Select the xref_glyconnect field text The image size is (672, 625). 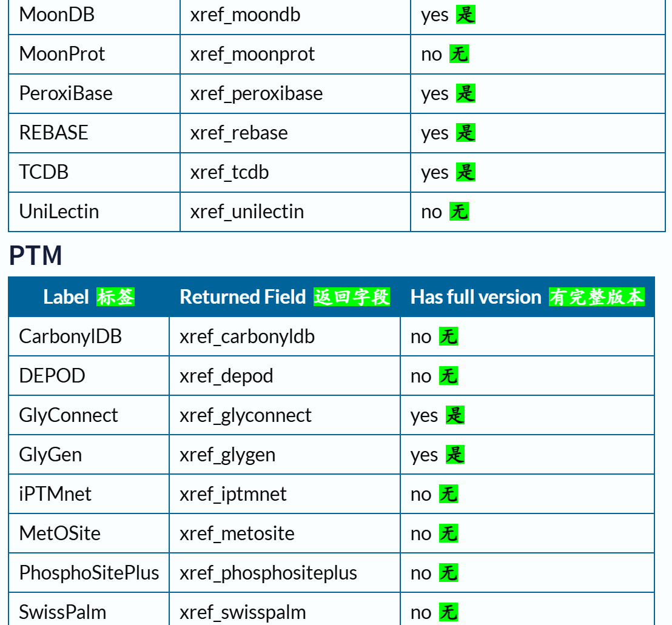click(245, 415)
